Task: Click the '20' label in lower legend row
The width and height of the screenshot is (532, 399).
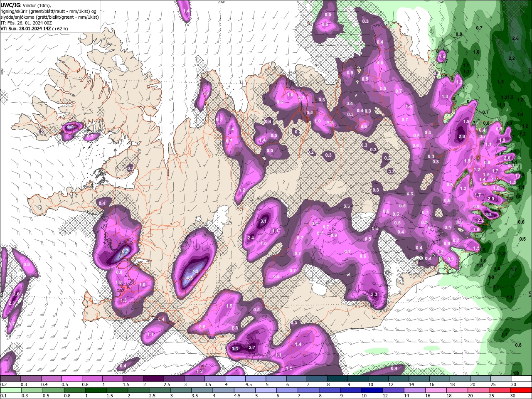Action: (470, 396)
